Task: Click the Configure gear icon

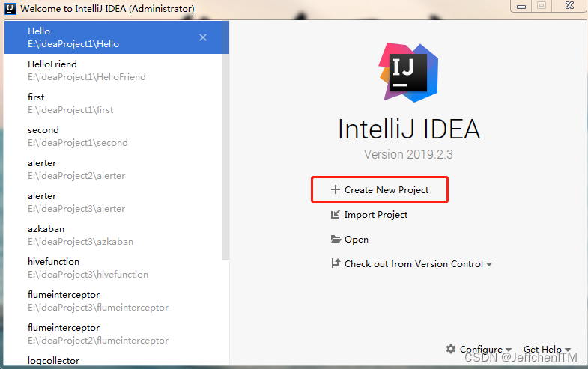Action: point(451,349)
